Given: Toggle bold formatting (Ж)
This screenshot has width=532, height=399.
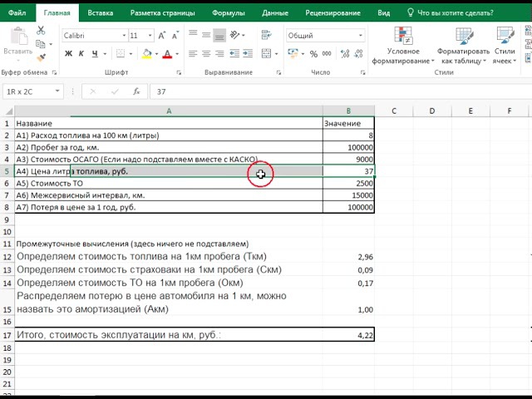Looking at the screenshot, I should click(69, 54).
